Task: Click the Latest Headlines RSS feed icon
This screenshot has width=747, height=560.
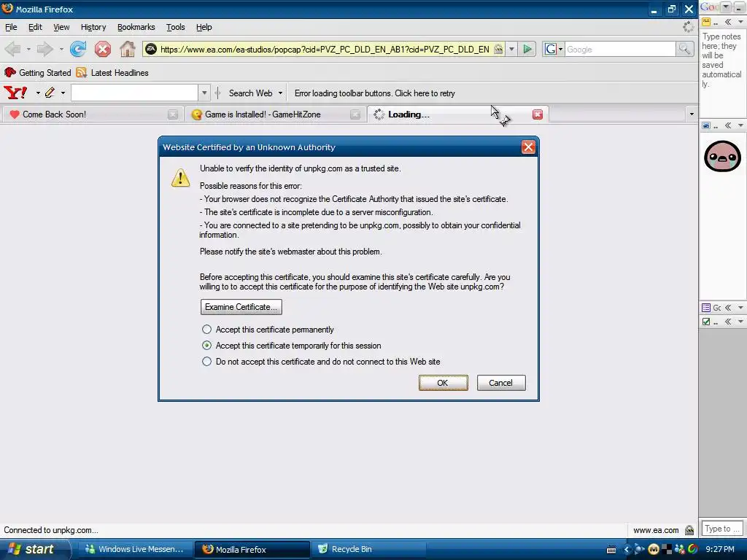Action: 82,72
